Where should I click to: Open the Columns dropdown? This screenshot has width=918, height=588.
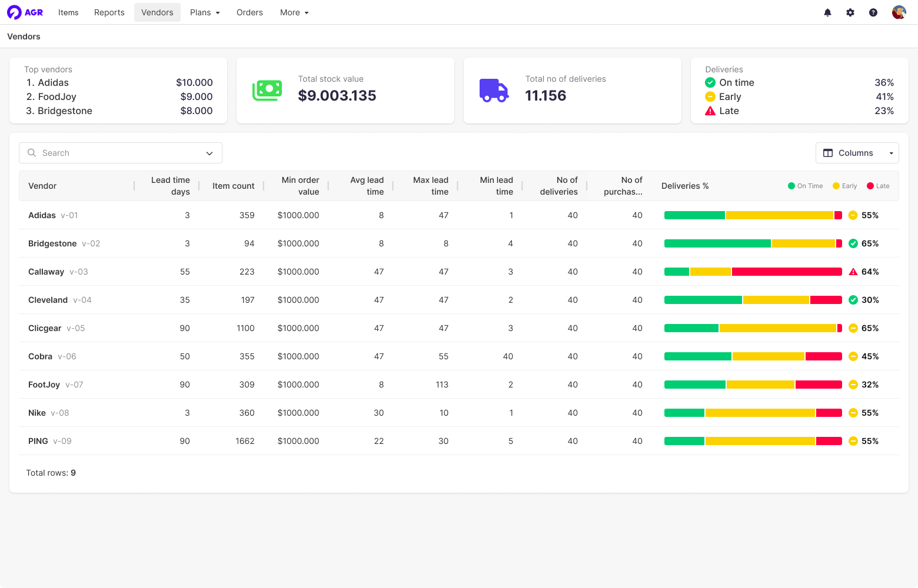click(x=857, y=153)
